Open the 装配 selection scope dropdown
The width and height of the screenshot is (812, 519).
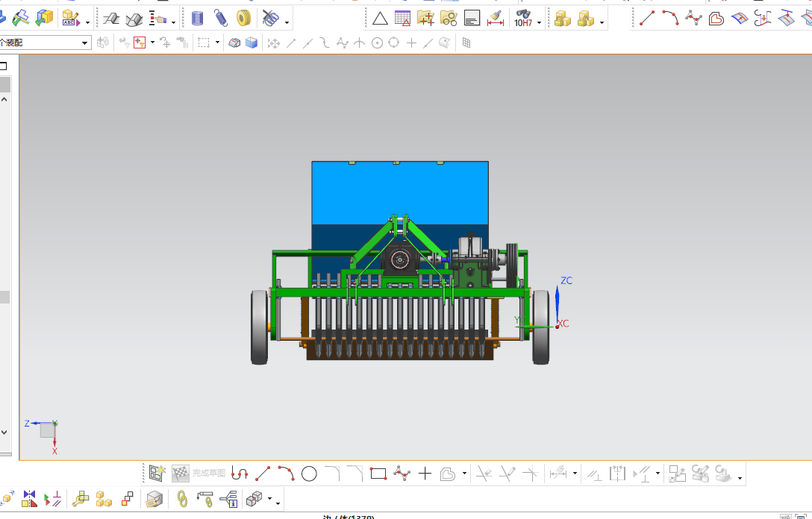45,43
